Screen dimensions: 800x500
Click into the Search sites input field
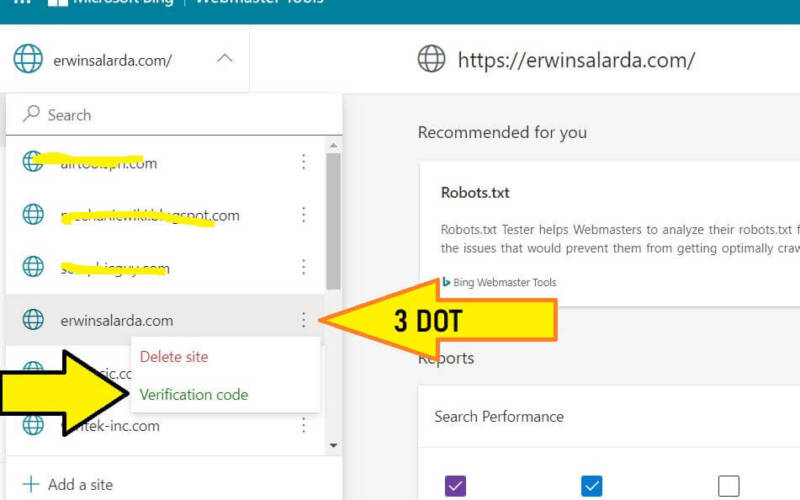point(180,115)
